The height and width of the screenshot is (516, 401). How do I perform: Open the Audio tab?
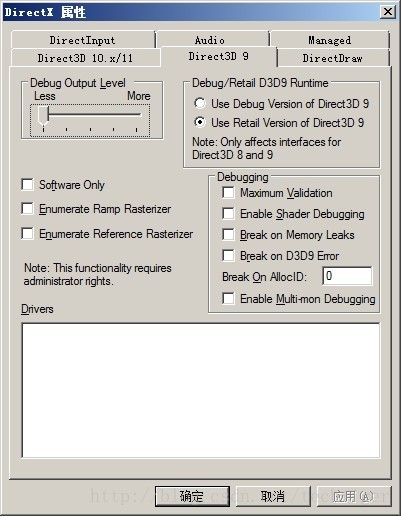[x=213, y=40]
